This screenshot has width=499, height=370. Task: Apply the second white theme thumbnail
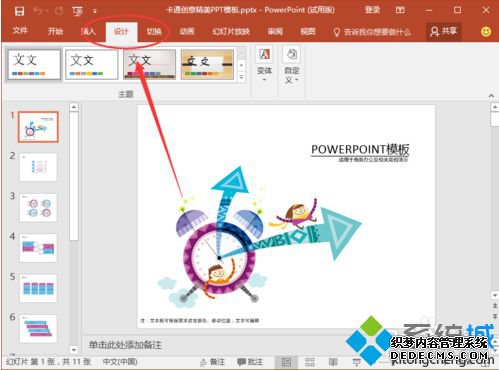91,64
